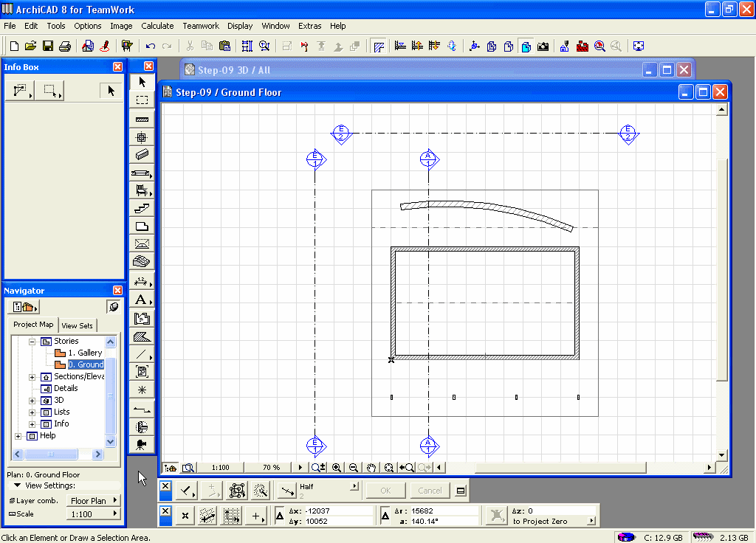Viewport: 756px width, 543px height.
Task: Click the camera photo-render icon
Action: coord(543,46)
